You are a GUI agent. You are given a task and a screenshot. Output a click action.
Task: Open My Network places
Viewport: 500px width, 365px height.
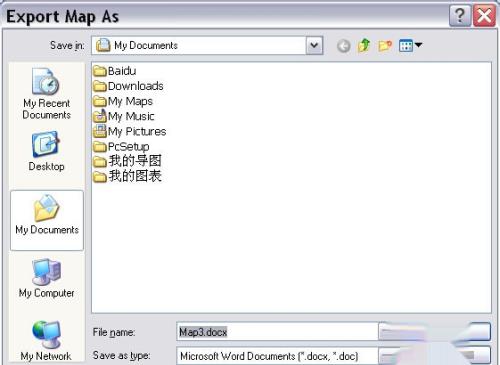tap(46, 341)
